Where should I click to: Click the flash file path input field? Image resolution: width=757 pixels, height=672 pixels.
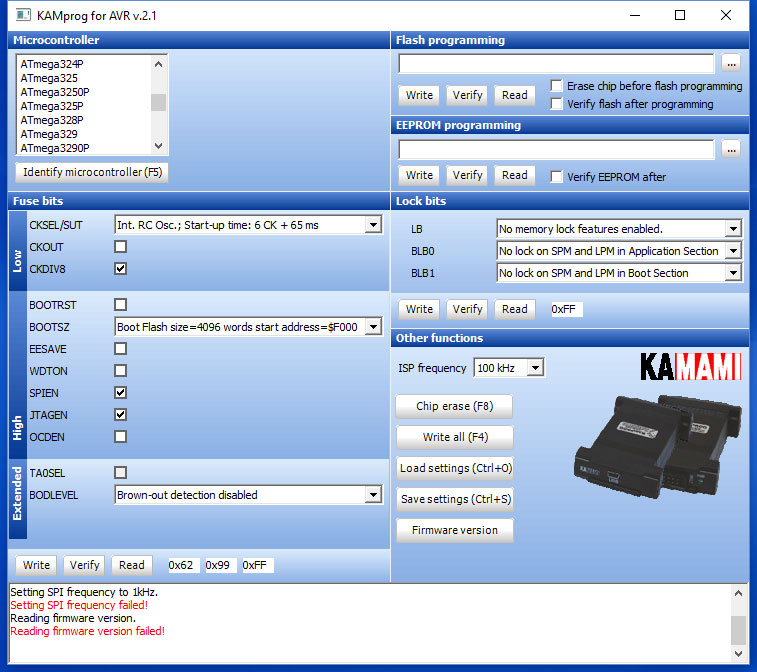point(556,64)
